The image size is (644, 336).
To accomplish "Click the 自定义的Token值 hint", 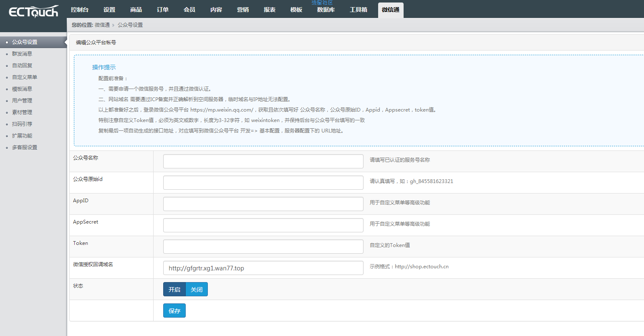I will [x=390, y=245].
